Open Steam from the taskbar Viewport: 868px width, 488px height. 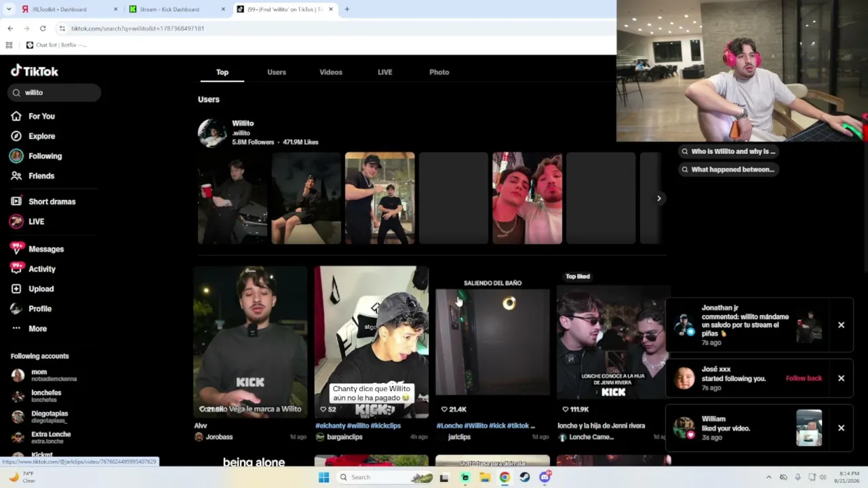[525, 477]
